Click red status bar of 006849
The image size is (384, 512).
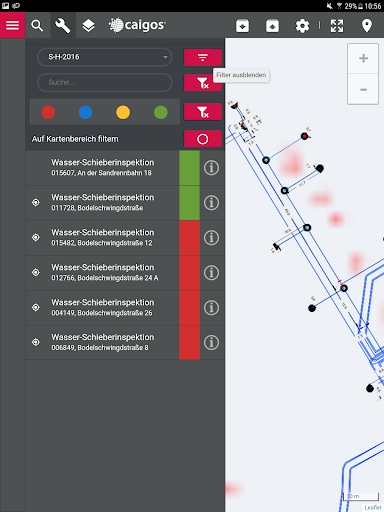(x=189, y=342)
